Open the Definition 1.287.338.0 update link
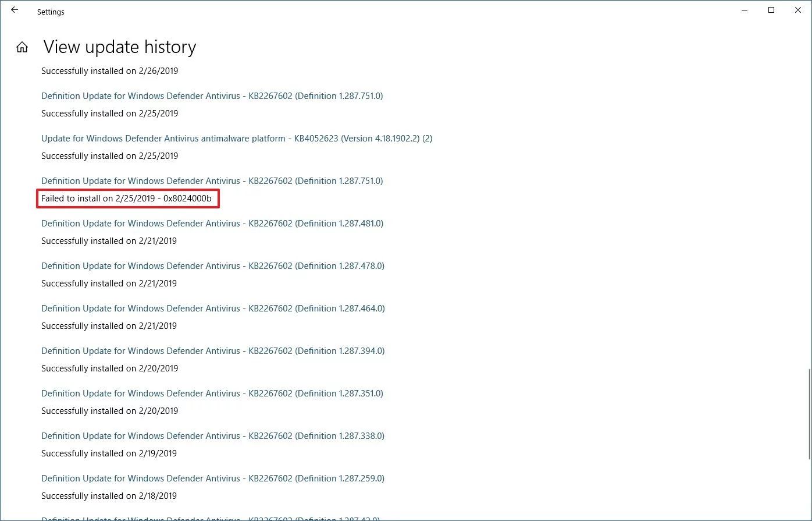The height and width of the screenshot is (521, 812). pos(213,436)
